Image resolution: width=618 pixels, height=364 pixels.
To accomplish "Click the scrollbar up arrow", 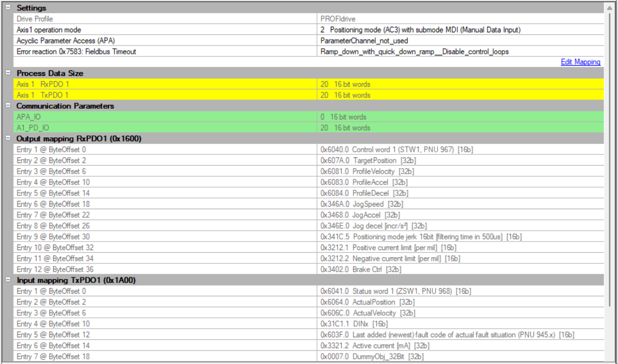I will 609,8.
